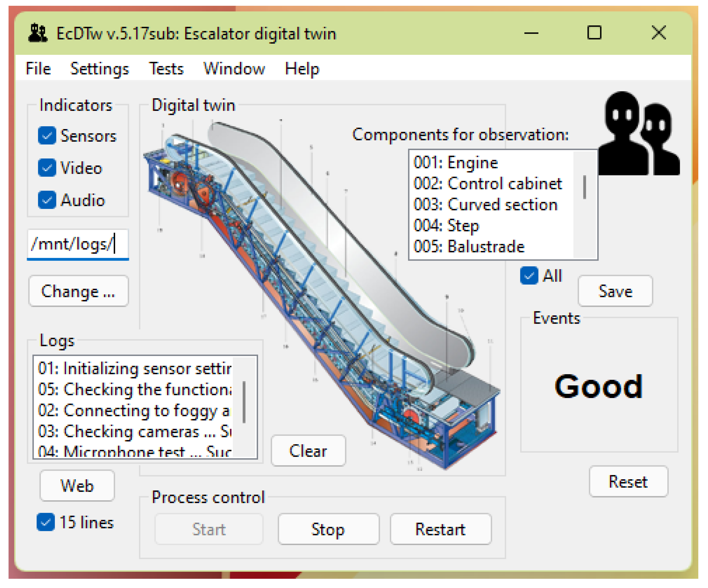Open the File menu
Viewport: 708px width, 588px height.
[x=38, y=69]
